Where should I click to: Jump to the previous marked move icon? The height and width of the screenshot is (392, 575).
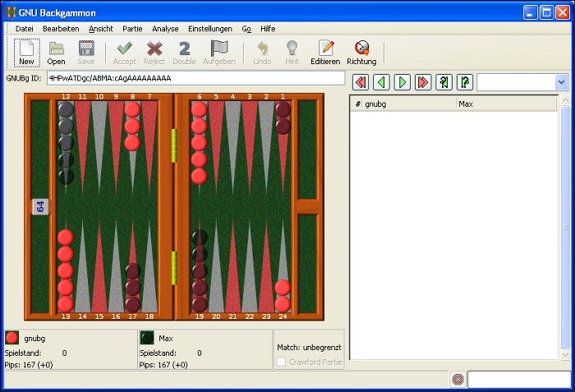click(444, 82)
